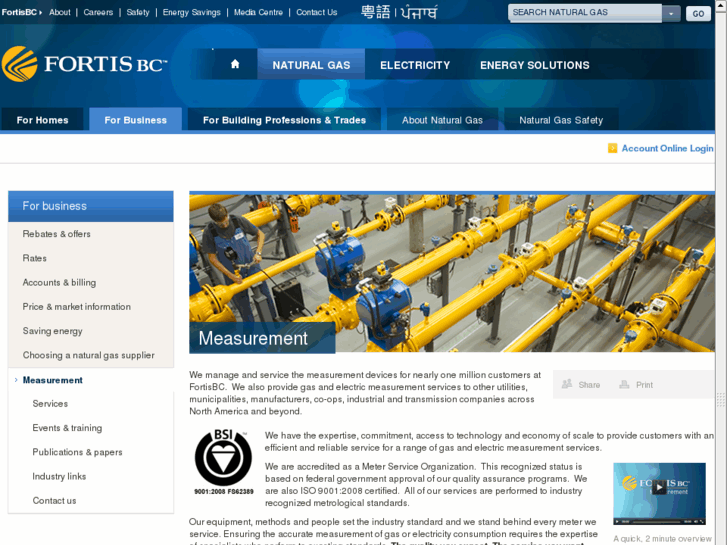Click the Safety top link
Screen dimensions: 727x545
(138, 13)
